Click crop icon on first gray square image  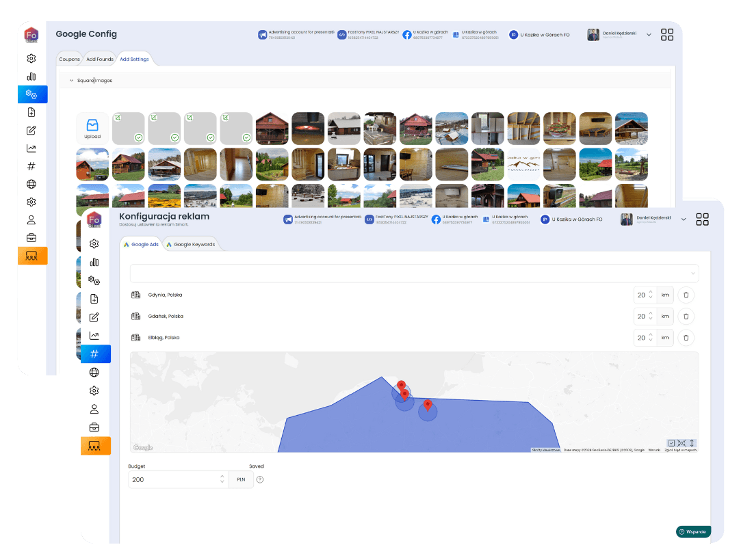pos(118,118)
